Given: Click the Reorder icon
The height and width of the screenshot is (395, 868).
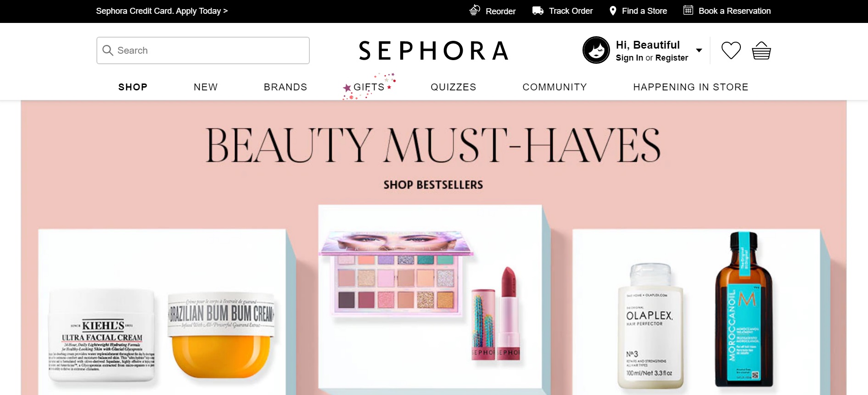Looking at the screenshot, I should (475, 10).
